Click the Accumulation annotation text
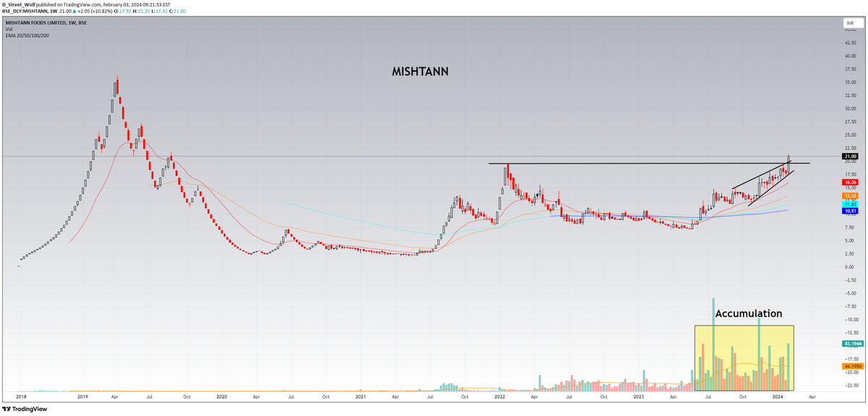The height and width of the screenshot is (416, 868). coord(749,313)
